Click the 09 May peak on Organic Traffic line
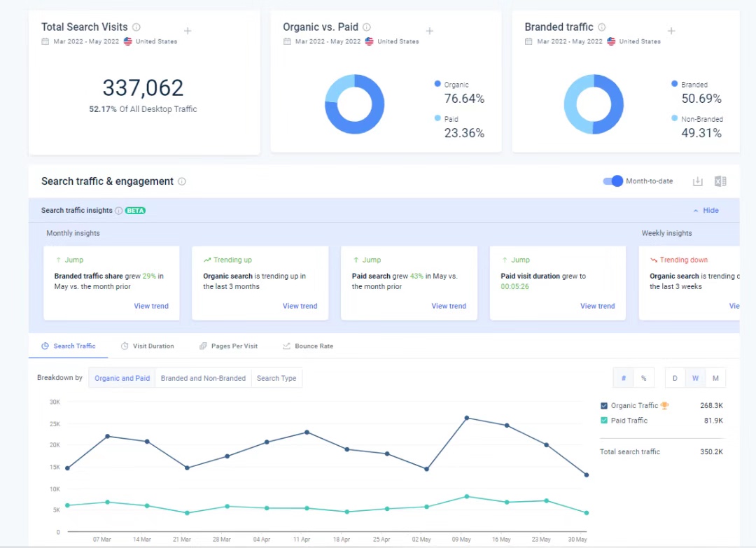 [466, 418]
